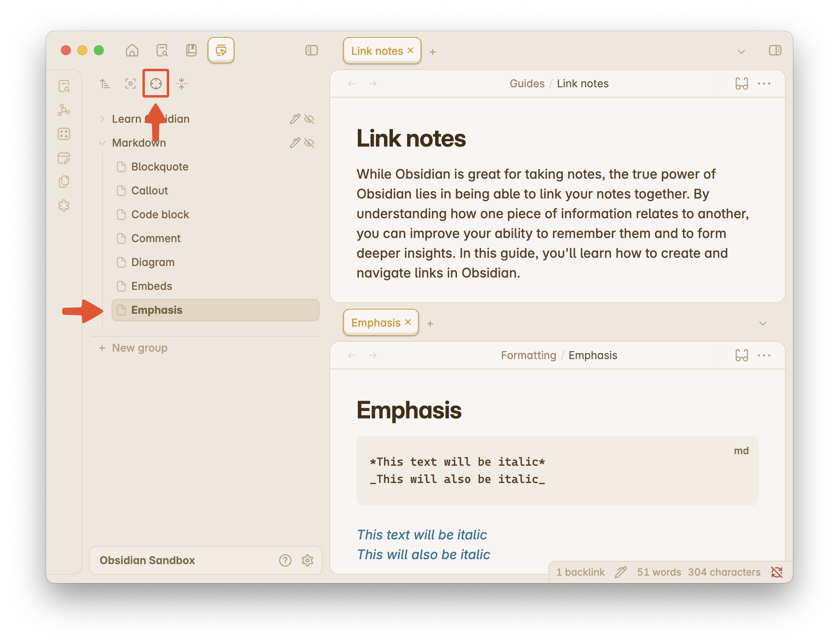
Task: Select the Link notes tab
Action: pyautogui.click(x=377, y=51)
